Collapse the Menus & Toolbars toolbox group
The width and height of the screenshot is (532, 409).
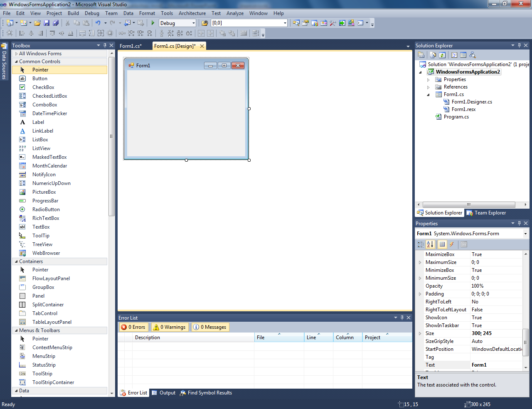pyautogui.click(x=16, y=330)
